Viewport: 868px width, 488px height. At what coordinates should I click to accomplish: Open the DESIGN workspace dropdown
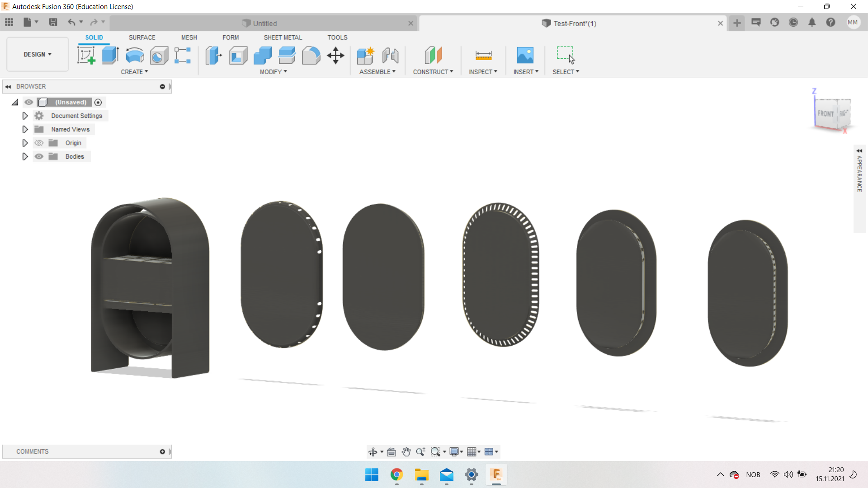tap(38, 54)
